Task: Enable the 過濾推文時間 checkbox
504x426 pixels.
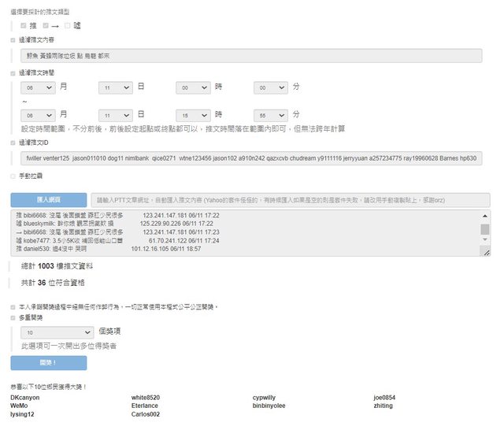Action: (x=13, y=72)
